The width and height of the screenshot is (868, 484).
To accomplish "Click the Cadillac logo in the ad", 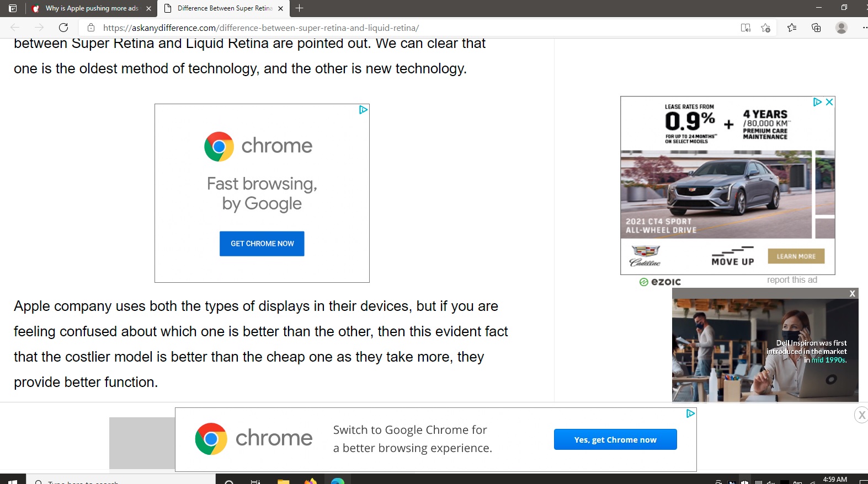I will (x=645, y=256).
